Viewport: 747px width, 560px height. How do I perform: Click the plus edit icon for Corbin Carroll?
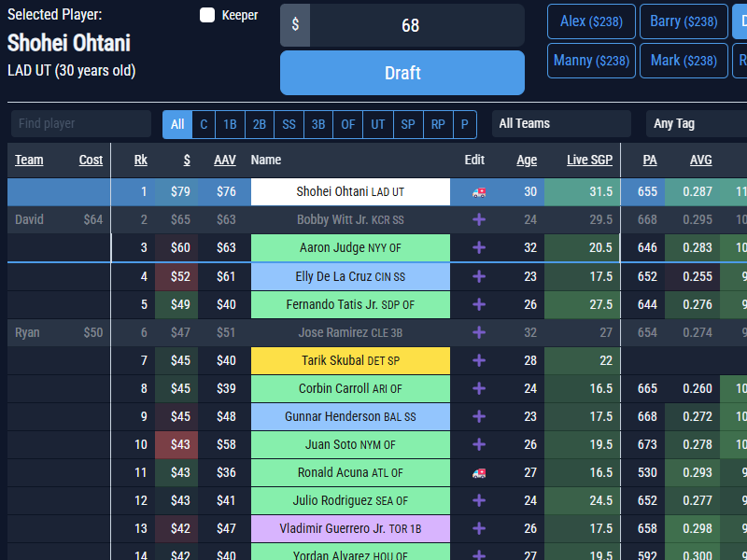pos(479,388)
